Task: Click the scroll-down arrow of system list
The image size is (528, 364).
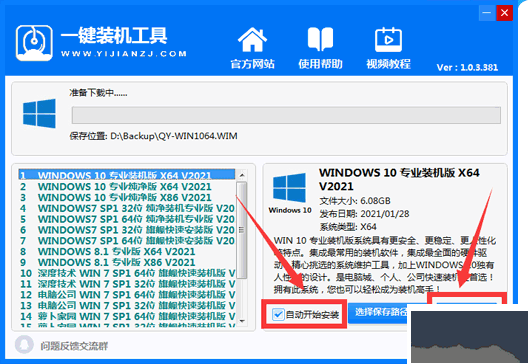Action: [242, 321]
